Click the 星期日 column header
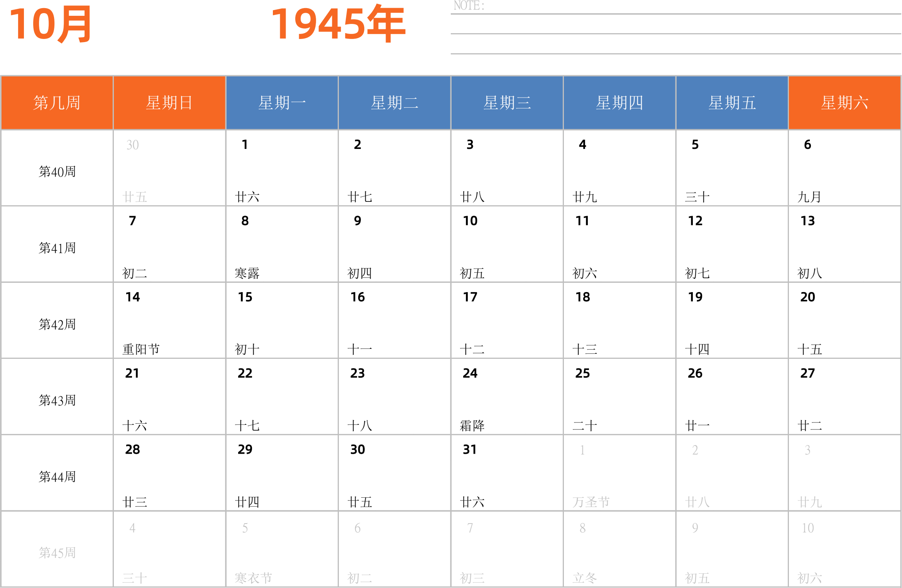902x588 pixels. tap(169, 103)
